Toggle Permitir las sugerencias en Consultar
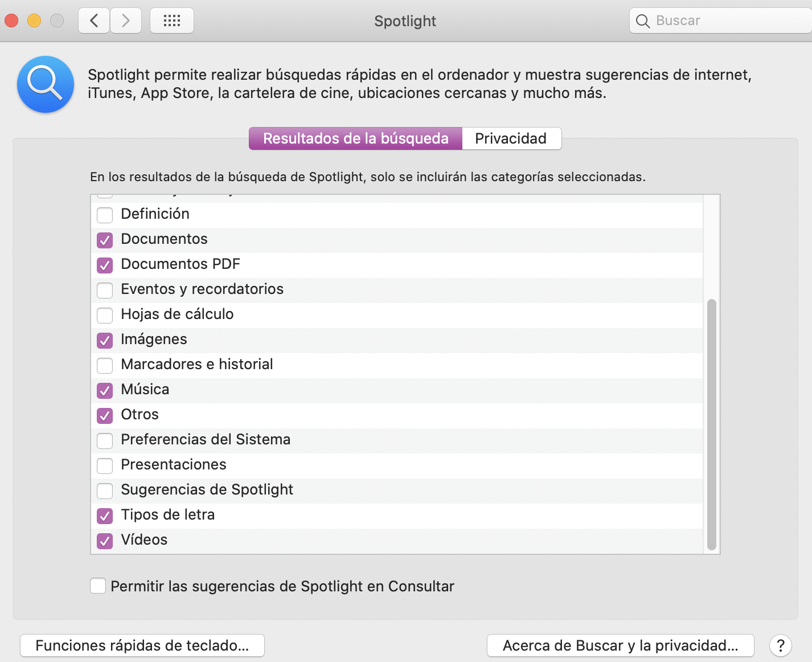The height and width of the screenshot is (662, 812). (x=98, y=586)
